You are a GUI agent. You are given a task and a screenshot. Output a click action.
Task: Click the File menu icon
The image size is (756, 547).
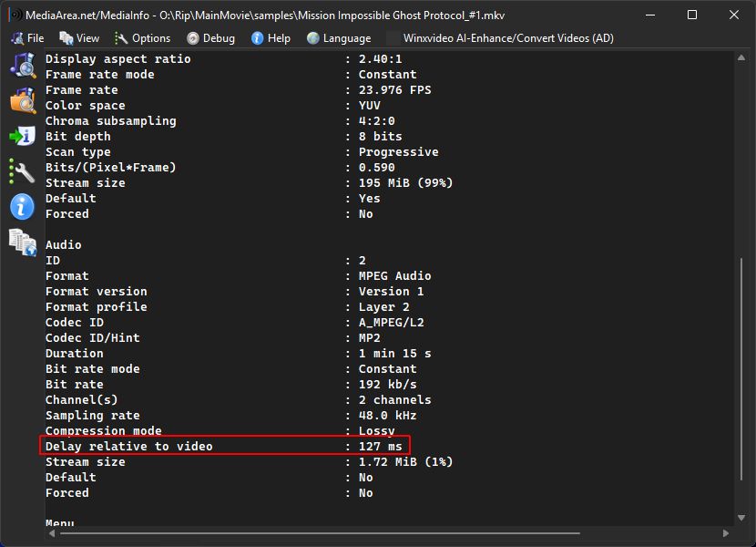pos(17,38)
